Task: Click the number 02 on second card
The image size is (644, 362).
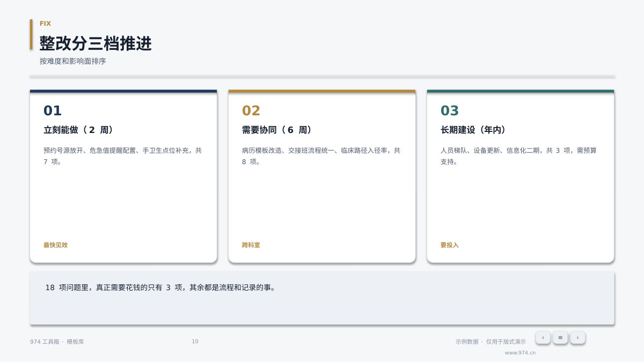Action: click(x=251, y=111)
